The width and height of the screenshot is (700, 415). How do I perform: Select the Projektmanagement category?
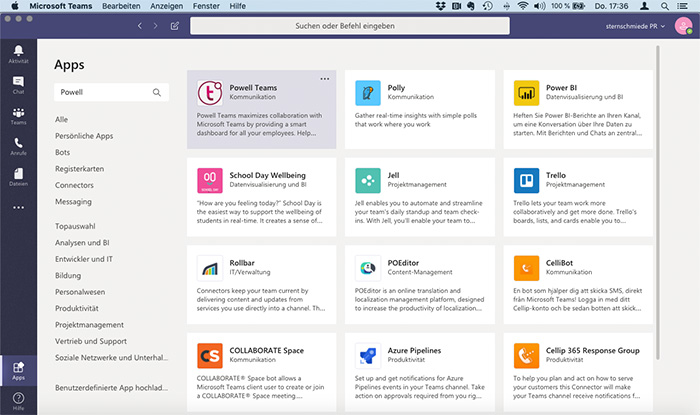88,323
